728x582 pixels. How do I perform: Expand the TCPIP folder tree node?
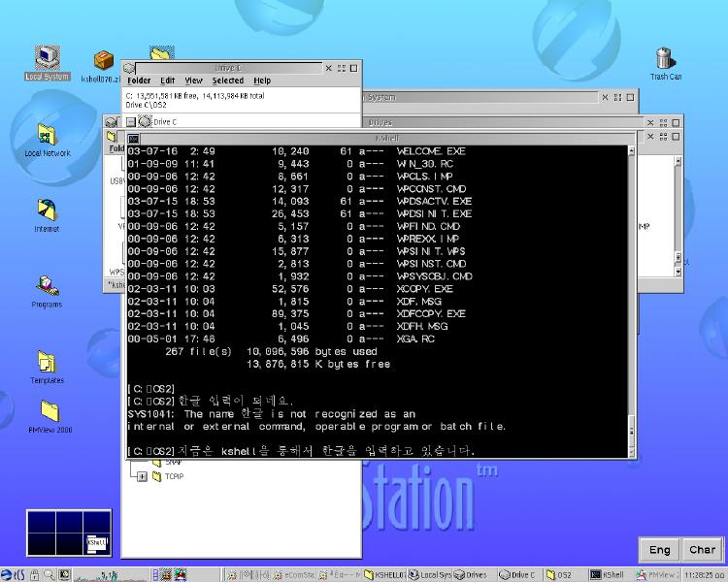tap(142, 476)
